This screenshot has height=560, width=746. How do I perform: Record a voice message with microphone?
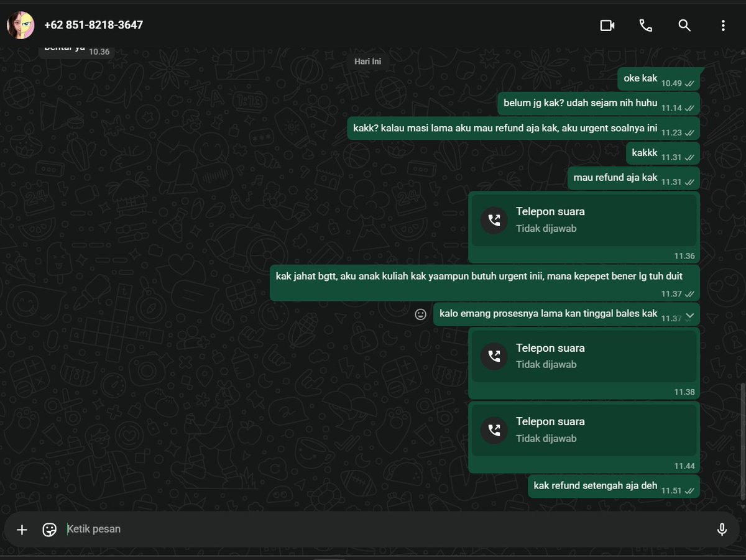[722, 530]
